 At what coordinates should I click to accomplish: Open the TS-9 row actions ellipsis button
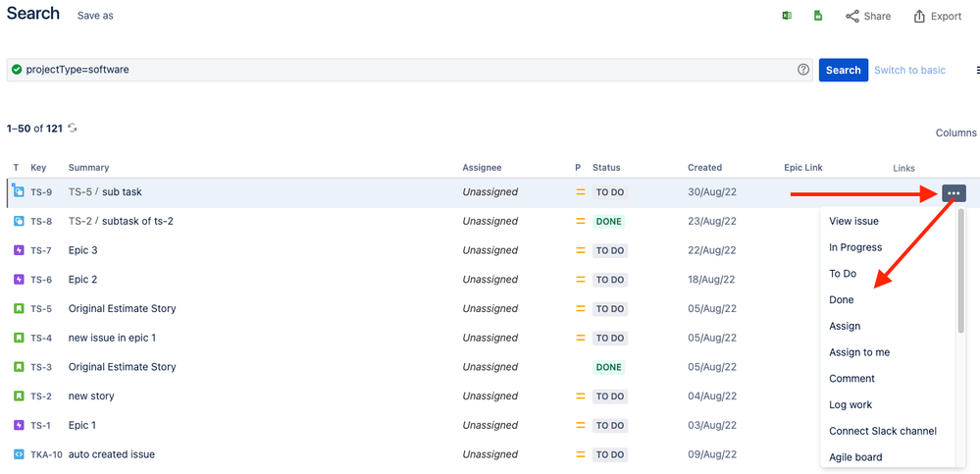954,193
